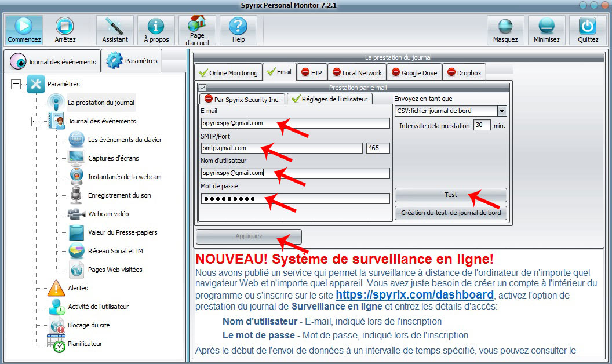
Task: Toggle the Prestation par e-mail checkbox
Action: click(202, 88)
